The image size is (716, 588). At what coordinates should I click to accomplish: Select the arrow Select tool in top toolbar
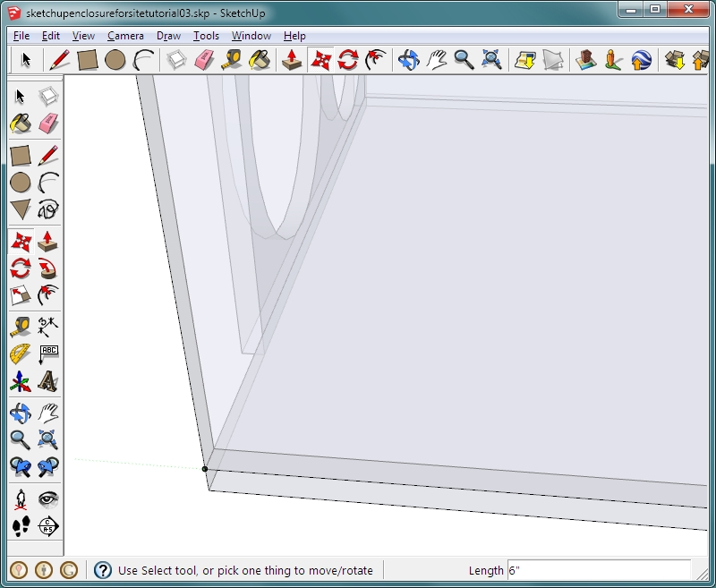point(26,60)
